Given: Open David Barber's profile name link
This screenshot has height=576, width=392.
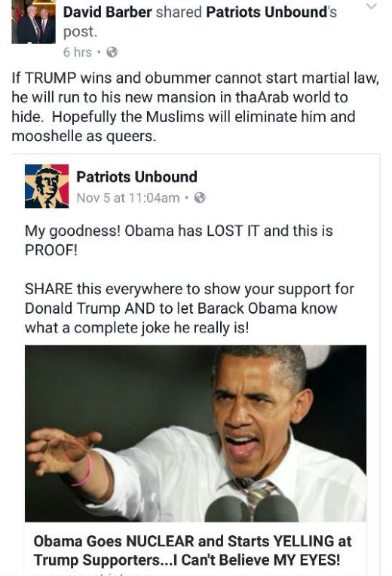Looking at the screenshot, I should click(108, 12).
